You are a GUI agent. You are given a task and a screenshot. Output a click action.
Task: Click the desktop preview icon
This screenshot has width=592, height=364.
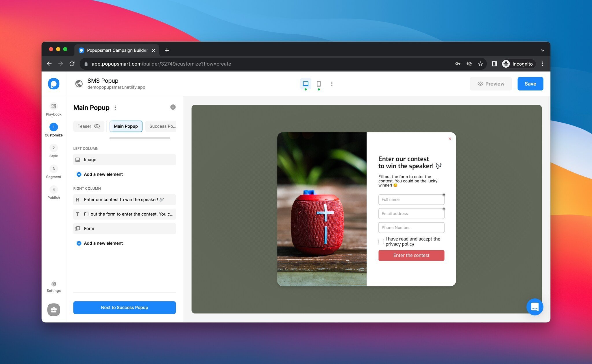pyautogui.click(x=305, y=83)
